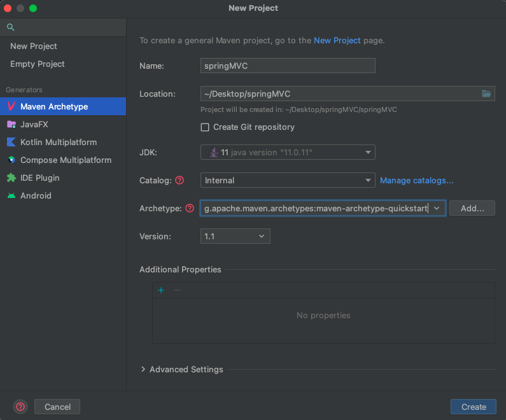The height and width of the screenshot is (420, 506).
Task: Open dialog help button bottom-left
Action: pyautogui.click(x=20, y=407)
